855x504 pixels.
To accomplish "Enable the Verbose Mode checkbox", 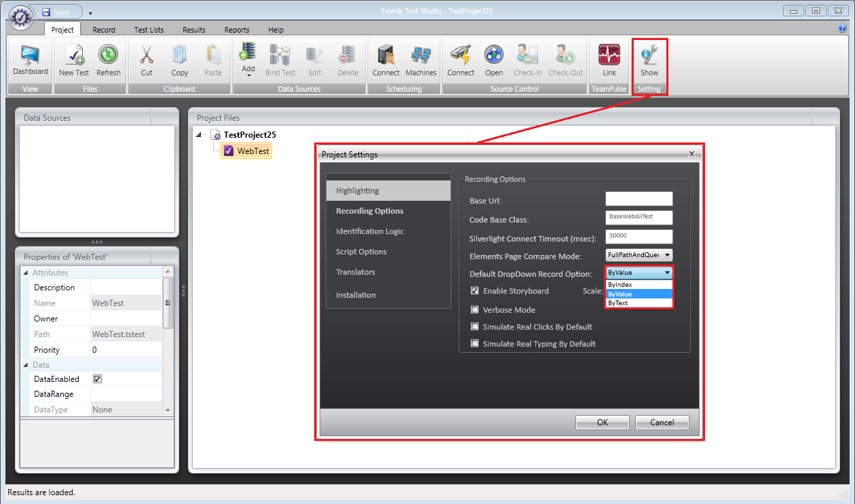I will (475, 310).
